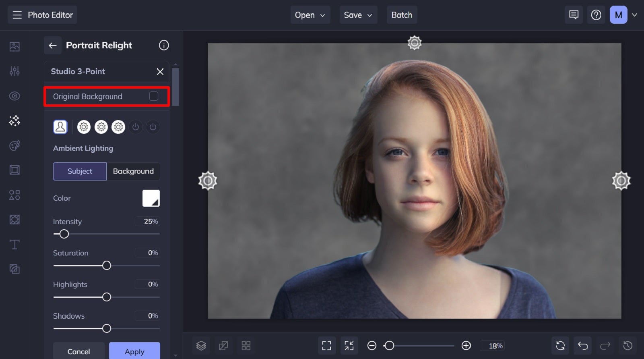644x359 pixels.
Task: Select the first light source button in panel
Action: (x=84, y=127)
